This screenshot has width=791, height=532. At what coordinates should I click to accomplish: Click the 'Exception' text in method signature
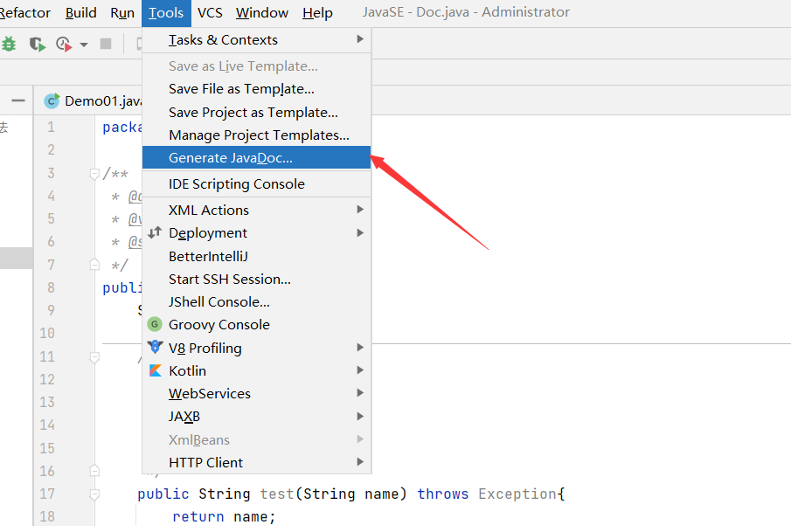pos(517,494)
